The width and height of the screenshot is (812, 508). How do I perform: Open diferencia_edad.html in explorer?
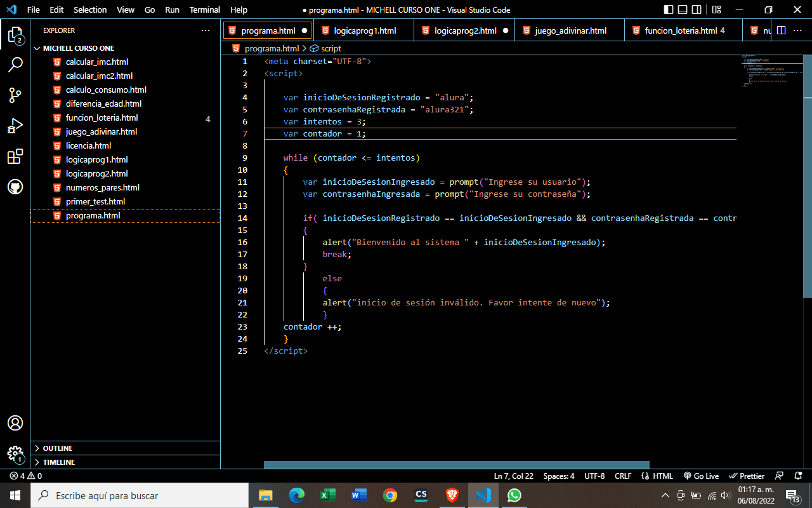pos(126,104)
